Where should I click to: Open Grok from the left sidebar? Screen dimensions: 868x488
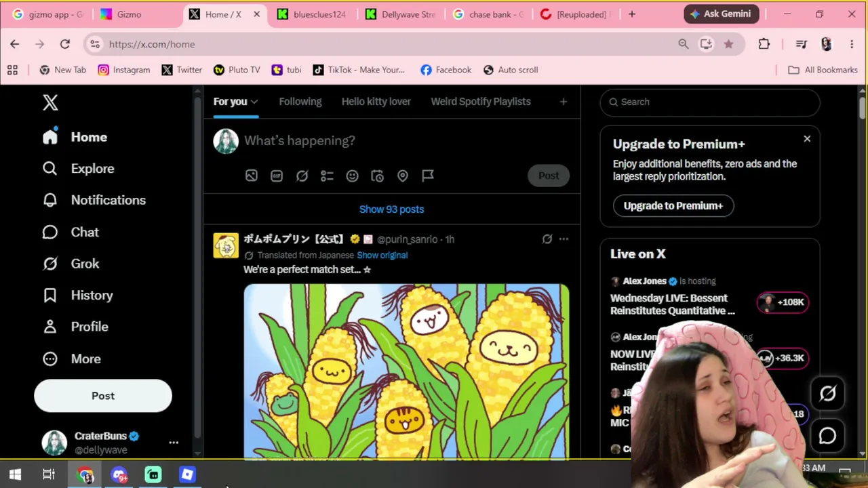click(x=71, y=264)
